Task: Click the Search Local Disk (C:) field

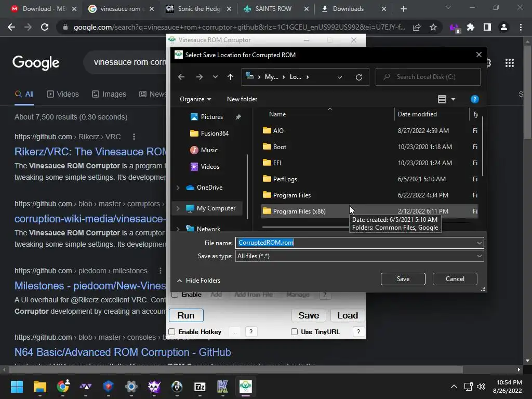Action: (x=428, y=77)
